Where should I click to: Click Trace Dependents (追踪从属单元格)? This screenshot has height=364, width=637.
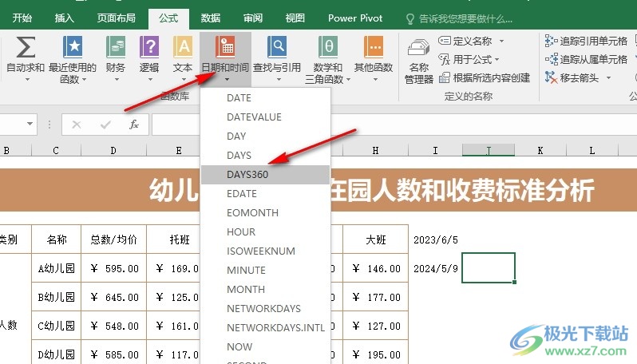coord(586,60)
